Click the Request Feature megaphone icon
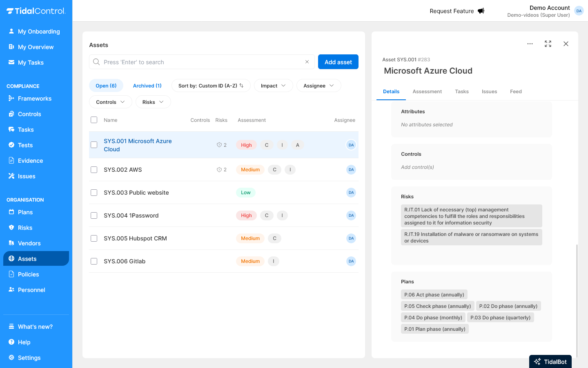This screenshot has width=588, height=368. [x=481, y=11]
